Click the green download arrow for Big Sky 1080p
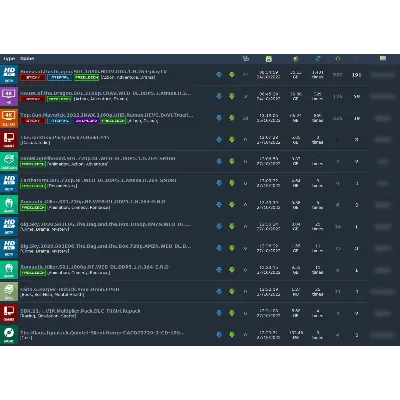The image size is (400, 400). tap(232, 226)
